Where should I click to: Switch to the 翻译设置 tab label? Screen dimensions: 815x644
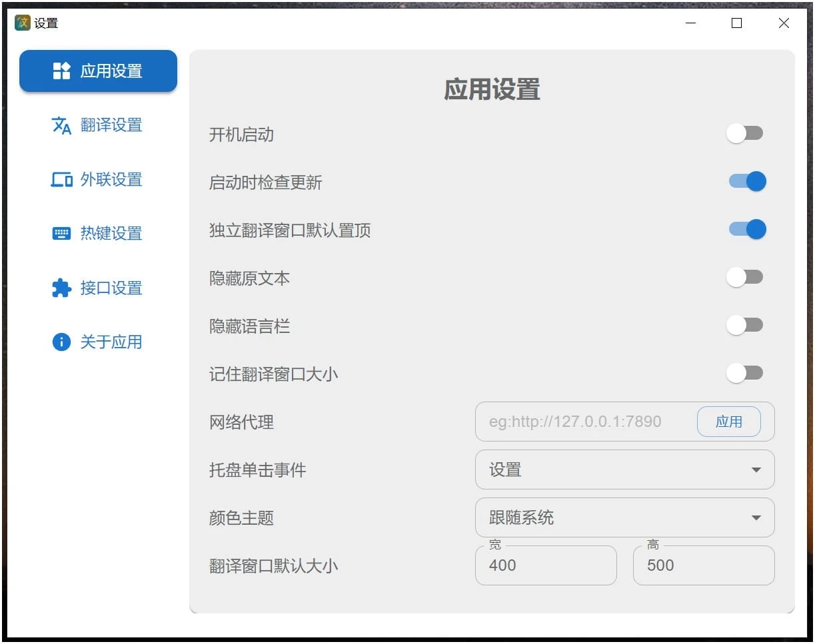(x=111, y=125)
